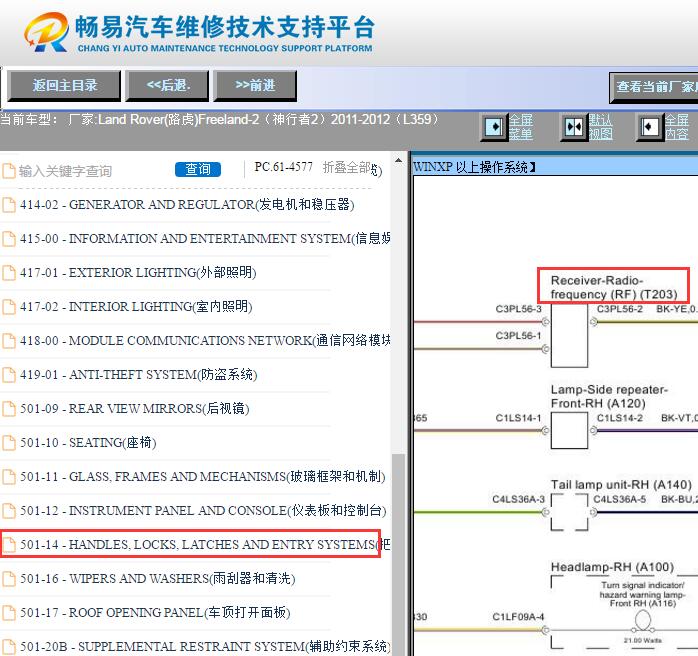This screenshot has width=698, height=656.
Task: Click page icon beside 501-09 Rear View Mirrors
Action: coord(8,409)
